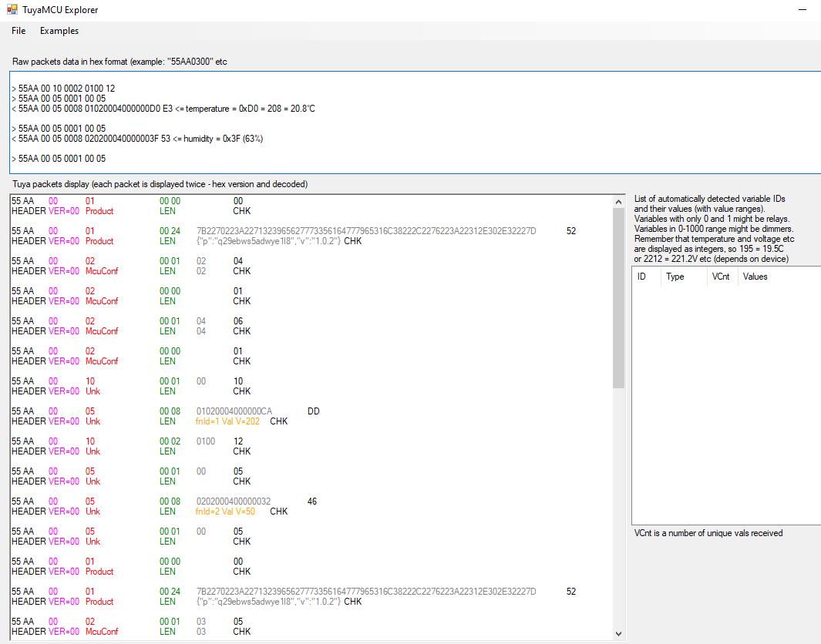This screenshot has height=644, width=821.
Task: Click the temperature = 0xD0 packet line
Action: pyautogui.click(x=163, y=109)
